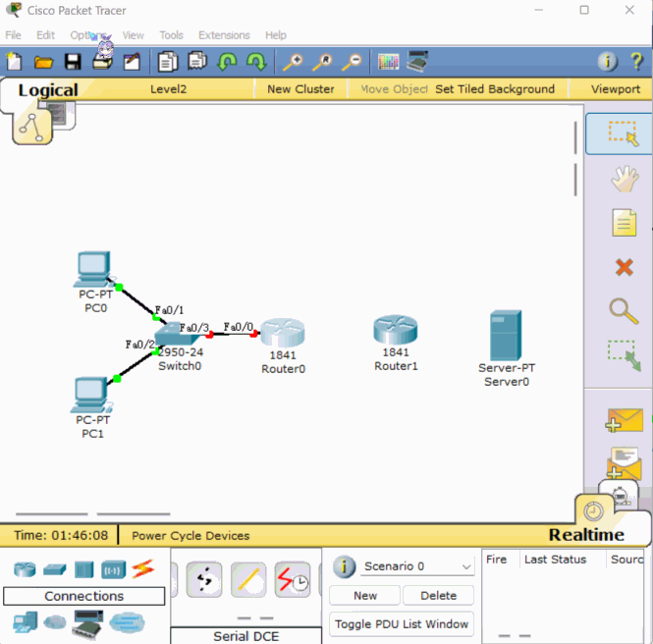Click the Delete scenario button

click(439, 596)
